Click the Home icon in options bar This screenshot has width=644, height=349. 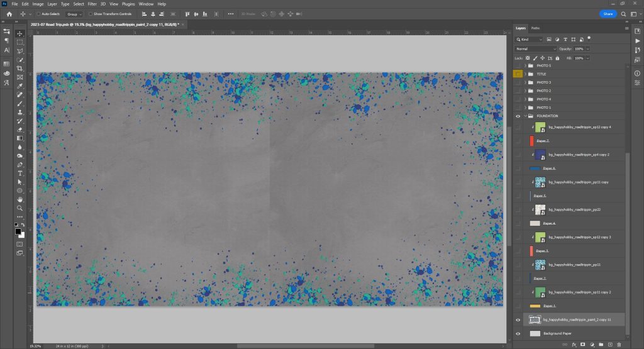pos(9,13)
